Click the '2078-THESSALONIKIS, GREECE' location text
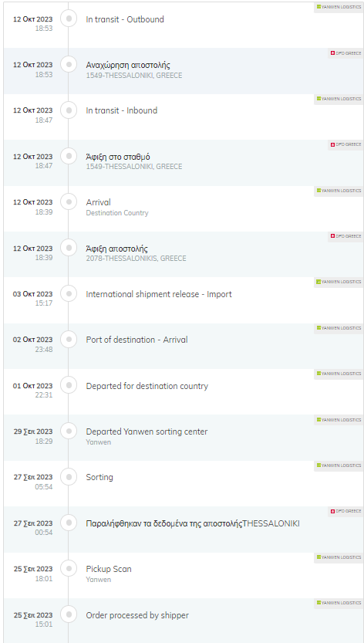The height and width of the screenshot is (643, 364). pyautogui.click(x=136, y=259)
